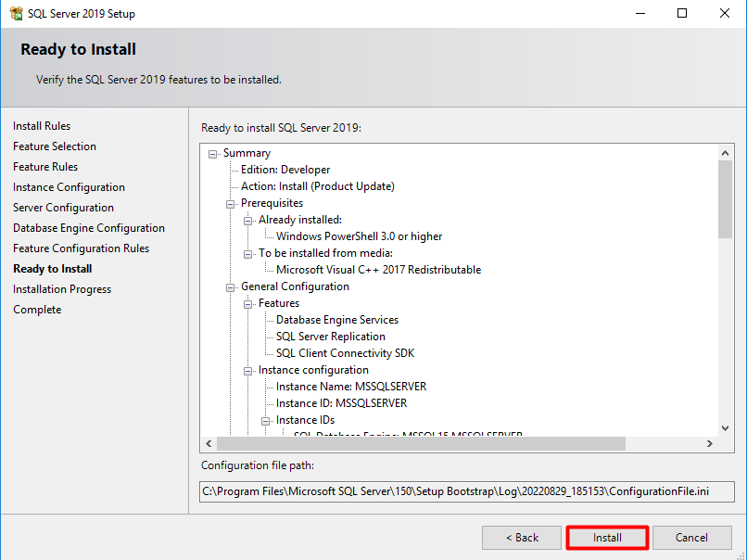Viewport: 747px width, 560px height.
Task: Select the Instance IDs label
Action: [305, 420]
